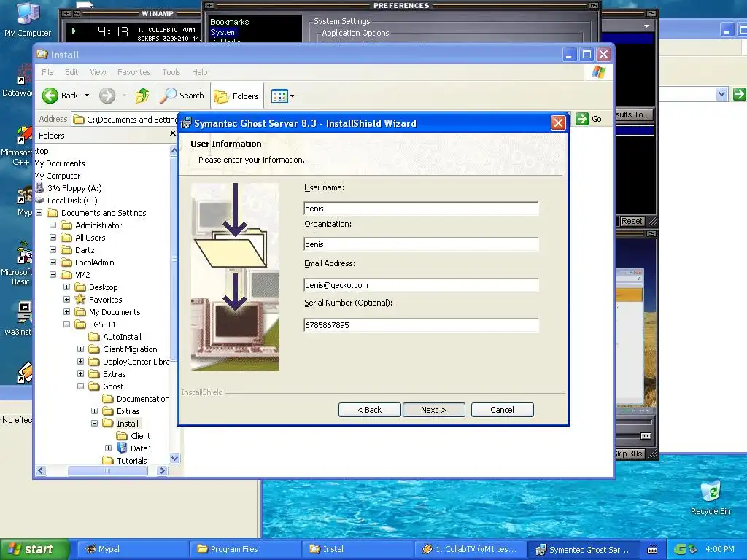Open the View menu in the Install window

pos(98,72)
